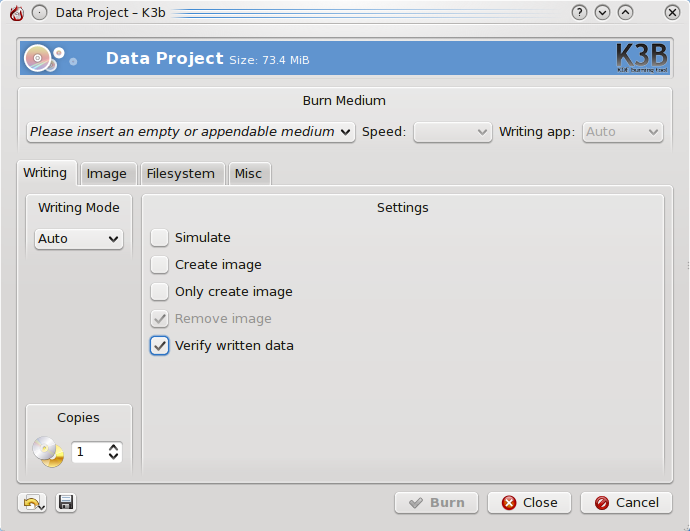Click the save settings floppy icon
Viewport: 690px width, 531px height.
pyautogui.click(x=66, y=503)
